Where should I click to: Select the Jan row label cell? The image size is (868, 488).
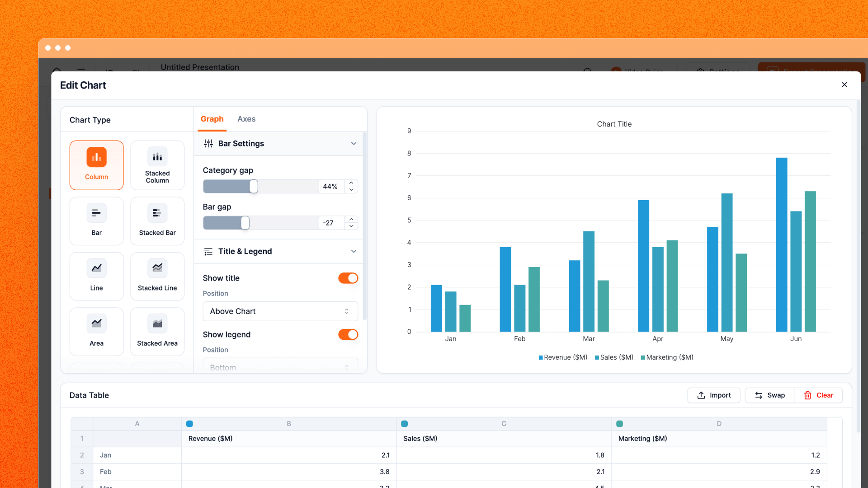(x=137, y=455)
